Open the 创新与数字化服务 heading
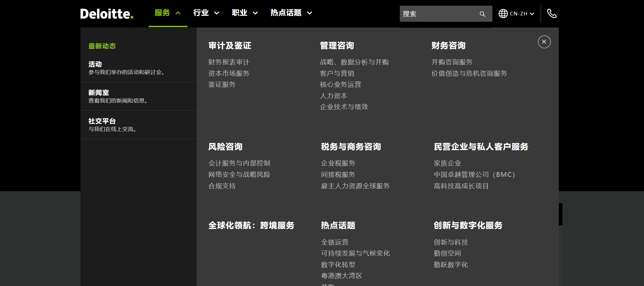The height and width of the screenshot is (286, 644). click(x=468, y=225)
